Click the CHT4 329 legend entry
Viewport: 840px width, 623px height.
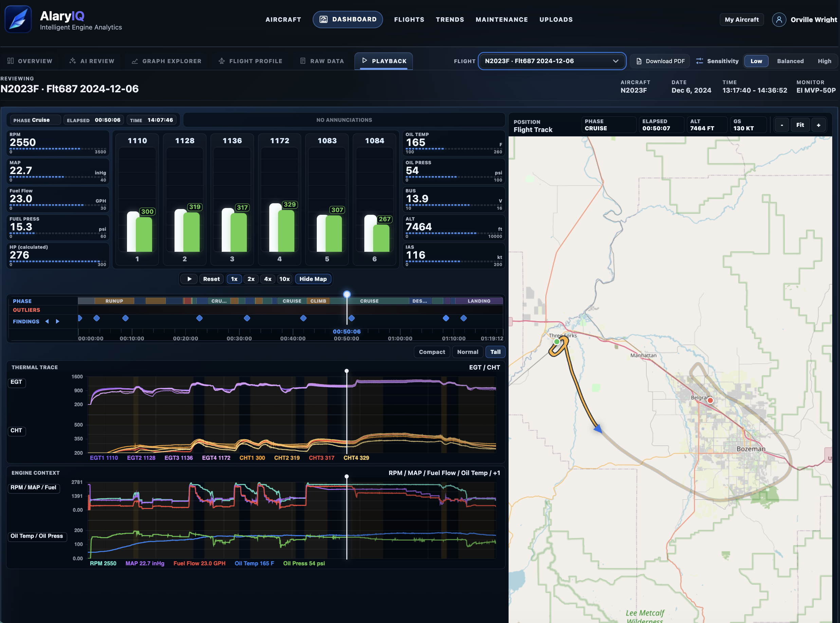coord(356,458)
